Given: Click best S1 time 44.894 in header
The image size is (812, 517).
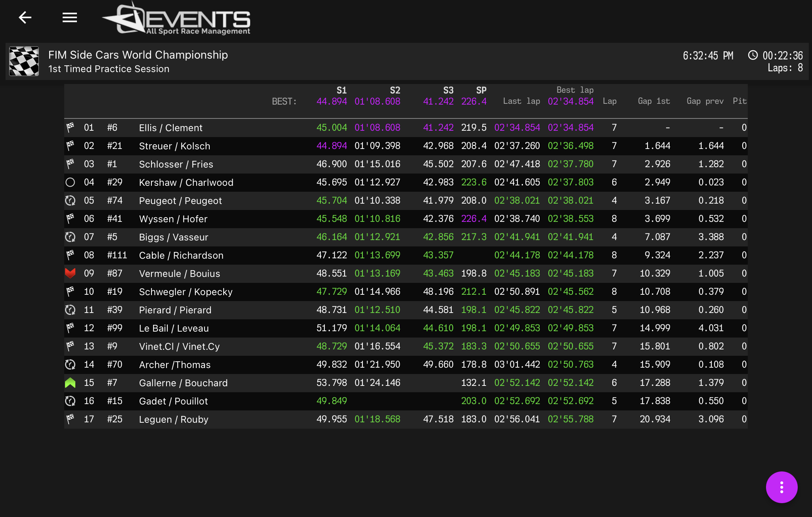Looking at the screenshot, I should coord(331,101).
